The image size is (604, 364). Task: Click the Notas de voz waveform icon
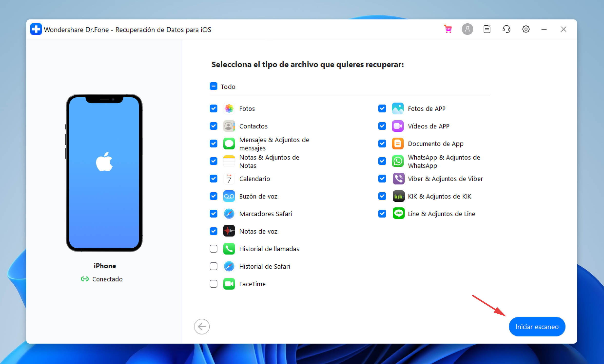click(x=229, y=231)
